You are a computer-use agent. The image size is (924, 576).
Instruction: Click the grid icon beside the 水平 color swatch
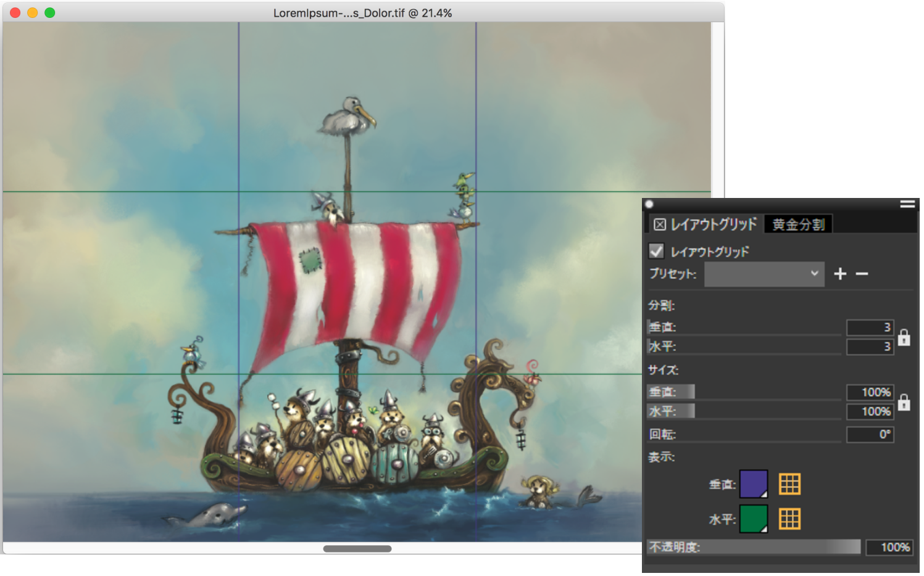coord(789,519)
